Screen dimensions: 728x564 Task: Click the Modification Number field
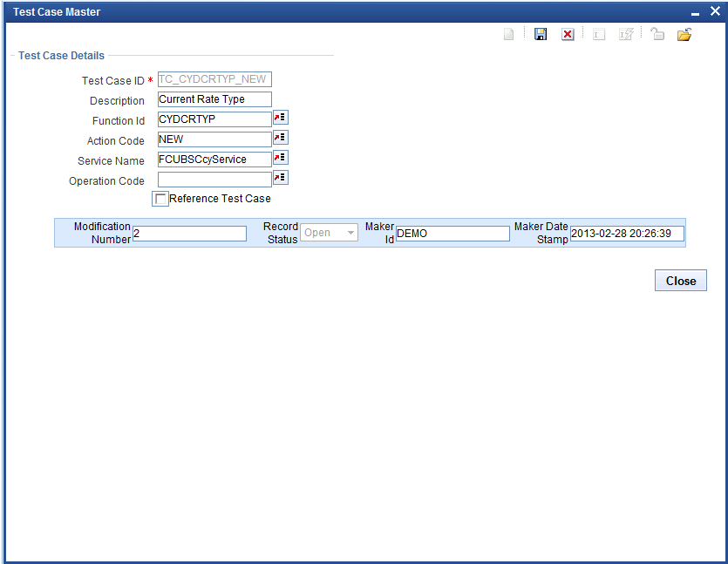189,234
